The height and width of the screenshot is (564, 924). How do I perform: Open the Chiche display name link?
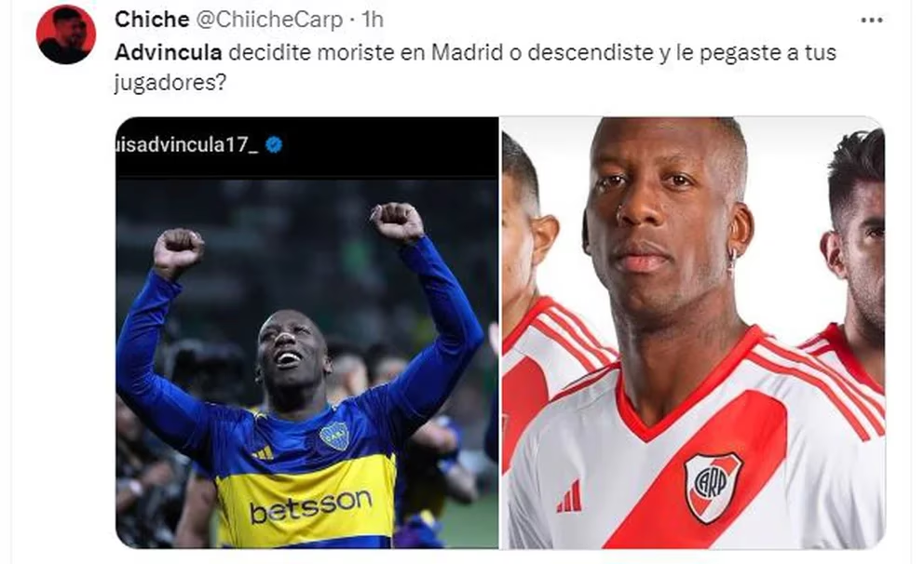coord(152,20)
